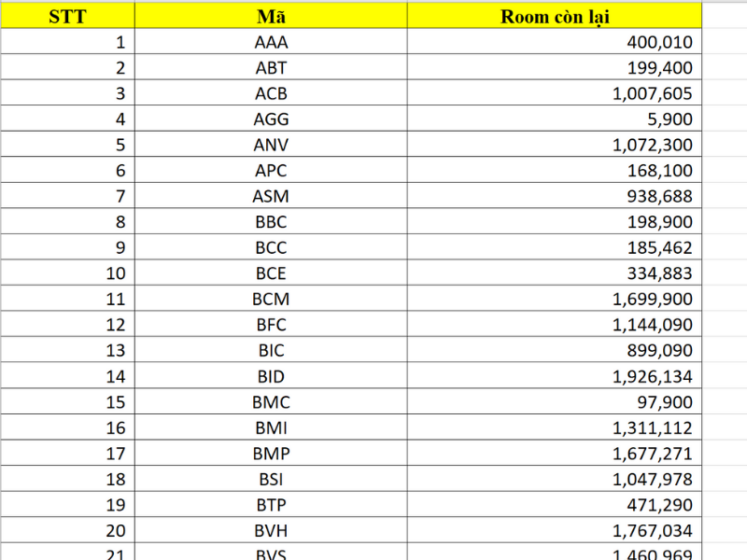
Task: Click the BMP code cell
Action: coord(271,454)
